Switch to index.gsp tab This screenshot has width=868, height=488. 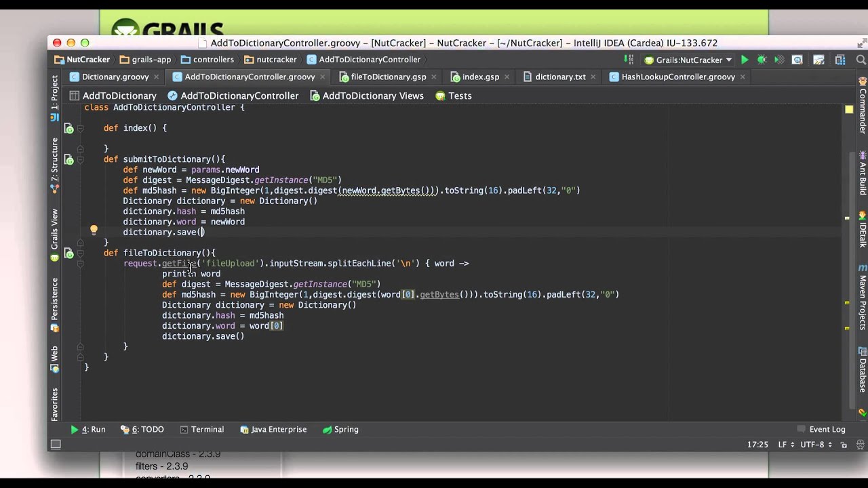[480, 77]
